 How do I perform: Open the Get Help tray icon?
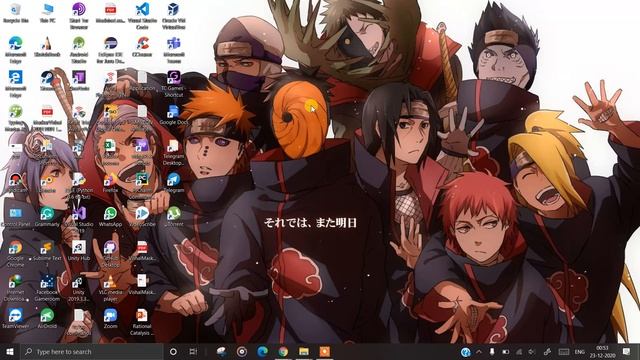(x=465, y=351)
